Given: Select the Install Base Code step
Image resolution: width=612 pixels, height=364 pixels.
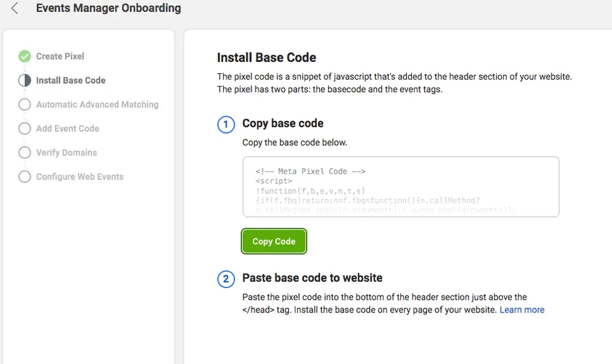Looking at the screenshot, I should point(71,80).
